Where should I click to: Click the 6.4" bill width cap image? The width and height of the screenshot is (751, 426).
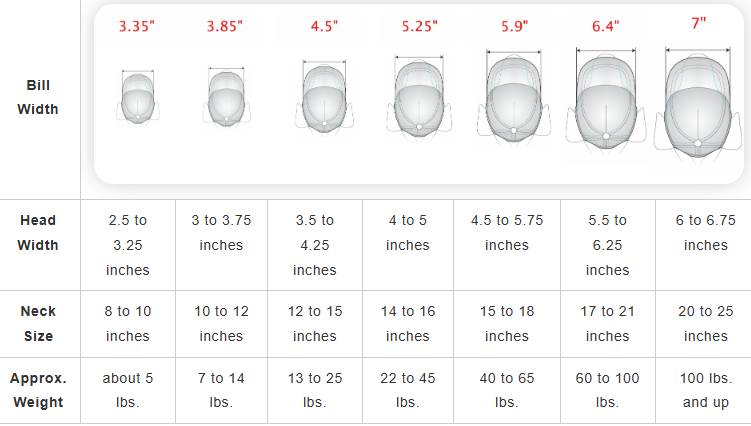606,99
